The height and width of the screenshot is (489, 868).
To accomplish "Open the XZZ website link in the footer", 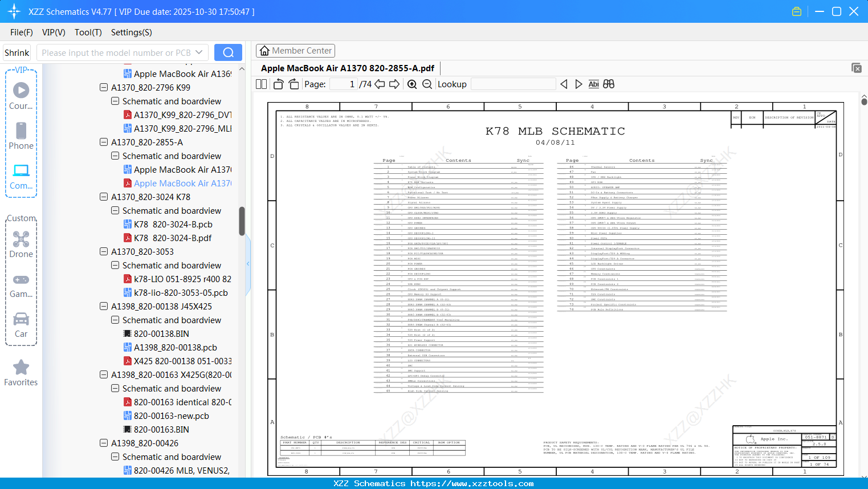I will [x=472, y=483].
